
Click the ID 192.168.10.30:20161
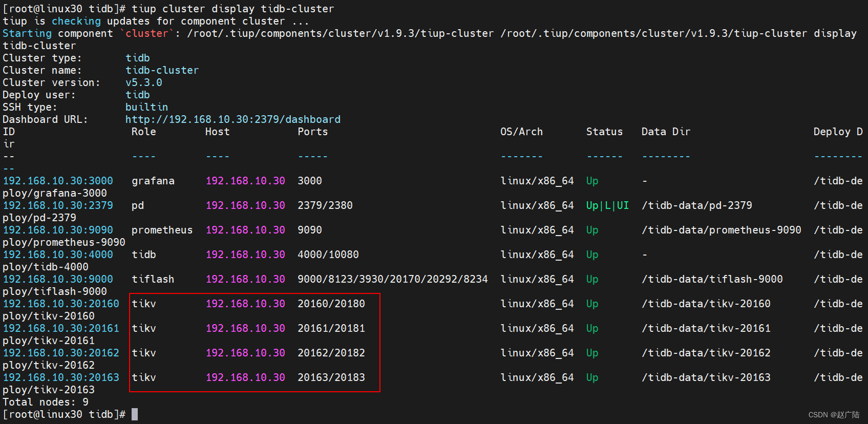click(61, 328)
